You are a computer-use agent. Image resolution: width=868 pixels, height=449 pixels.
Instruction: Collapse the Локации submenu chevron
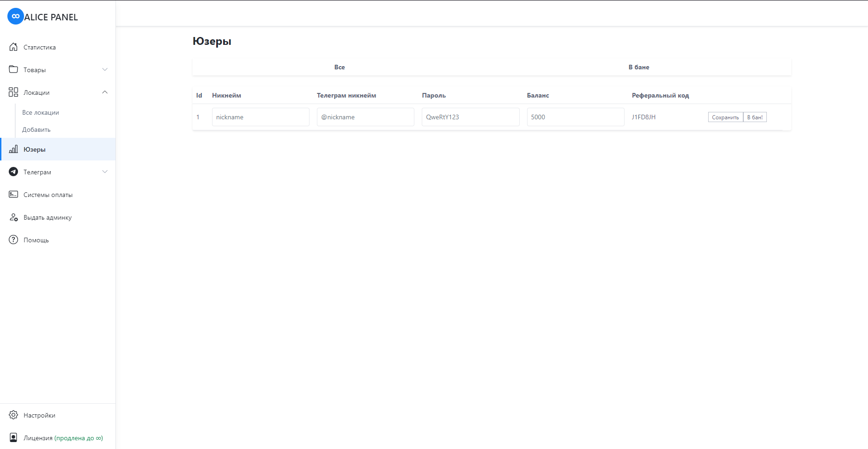(105, 92)
